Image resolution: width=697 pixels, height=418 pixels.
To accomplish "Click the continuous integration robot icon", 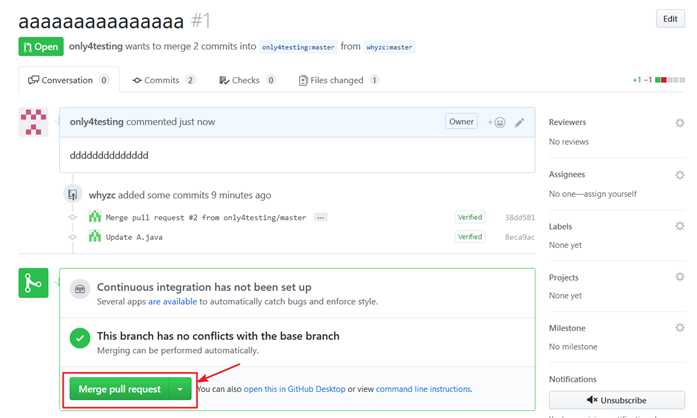I will pyautogui.click(x=80, y=289).
